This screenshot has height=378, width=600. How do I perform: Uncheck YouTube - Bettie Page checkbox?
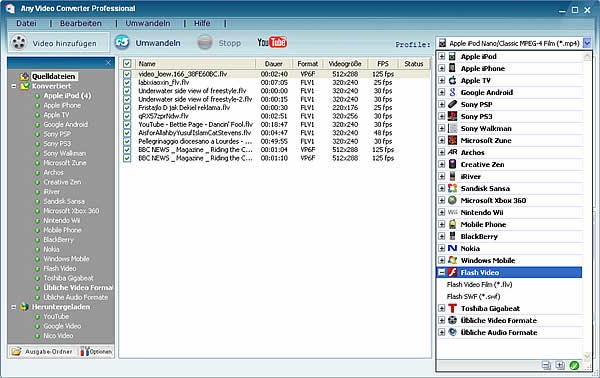click(127, 124)
